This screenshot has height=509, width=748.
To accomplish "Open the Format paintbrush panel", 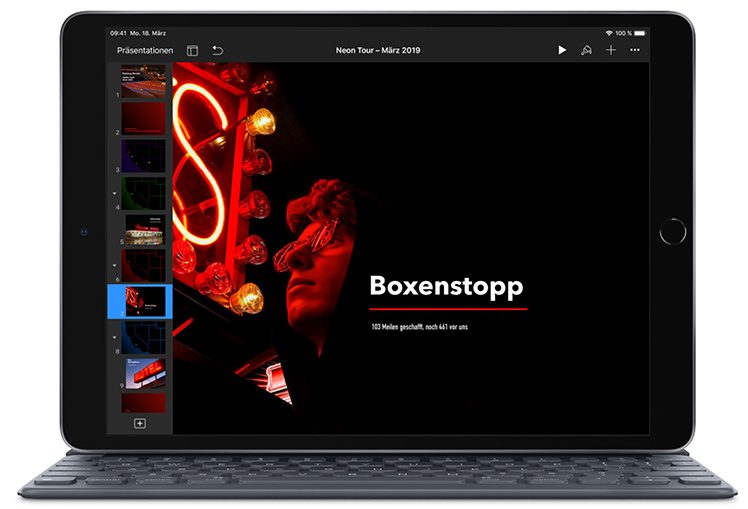I will tap(586, 50).
